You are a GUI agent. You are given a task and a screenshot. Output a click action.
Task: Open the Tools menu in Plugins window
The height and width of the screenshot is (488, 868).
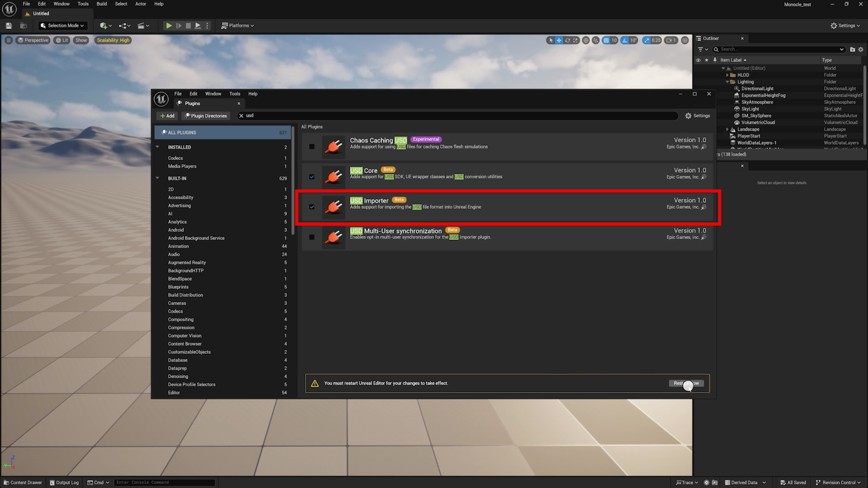pyautogui.click(x=235, y=94)
